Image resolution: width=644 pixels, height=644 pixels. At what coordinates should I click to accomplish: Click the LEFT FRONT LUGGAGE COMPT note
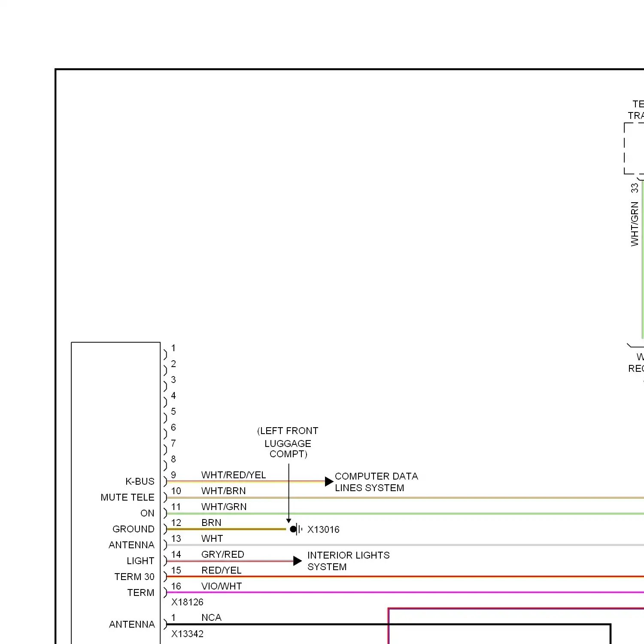point(288,442)
